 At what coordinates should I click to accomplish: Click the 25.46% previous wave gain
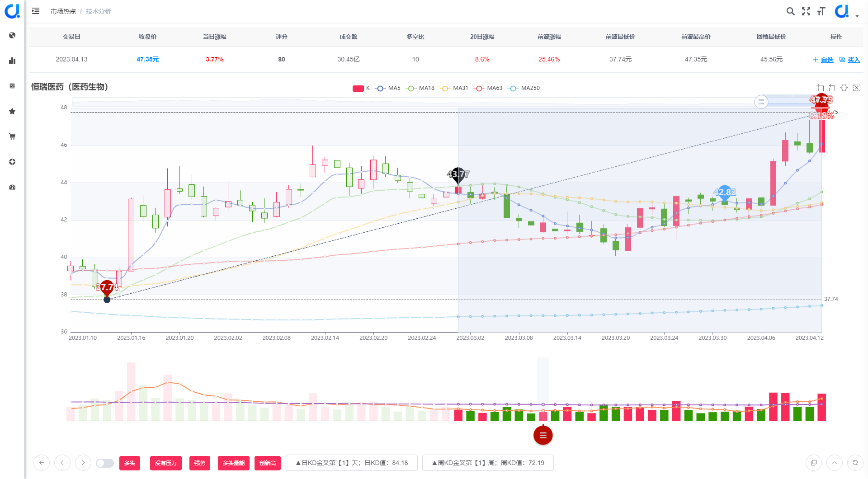click(549, 59)
